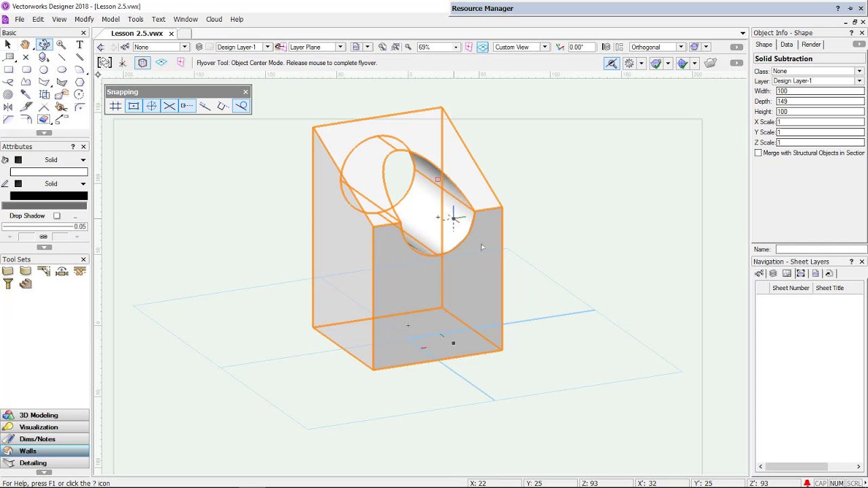
Task: Click the Width field in Object Info
Action: [820, 91]
